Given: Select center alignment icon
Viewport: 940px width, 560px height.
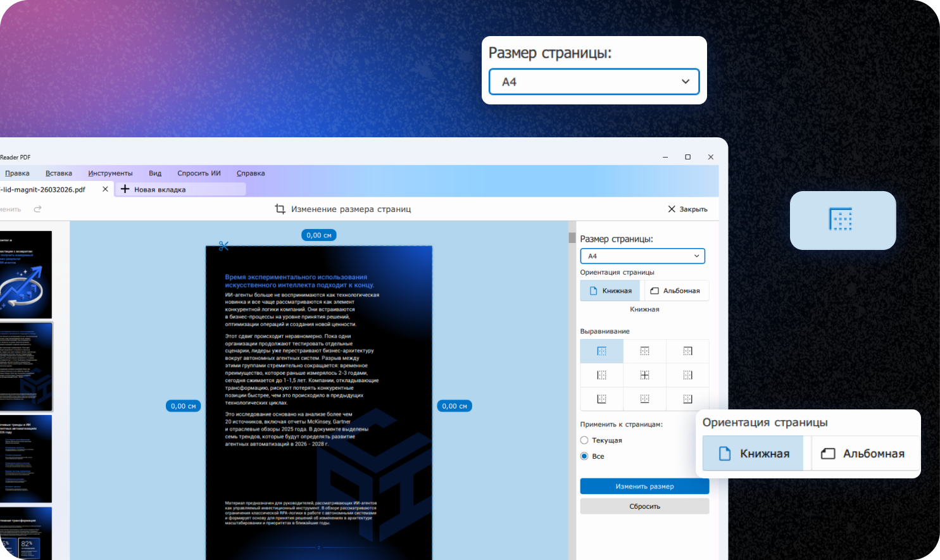Looking at the screenshot, I should 644,375.
